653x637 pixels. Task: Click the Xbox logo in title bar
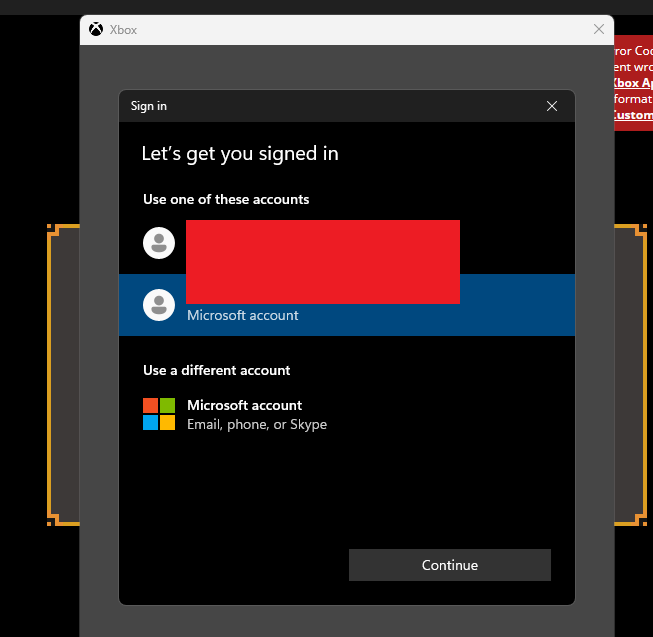(x=96, y=30)
